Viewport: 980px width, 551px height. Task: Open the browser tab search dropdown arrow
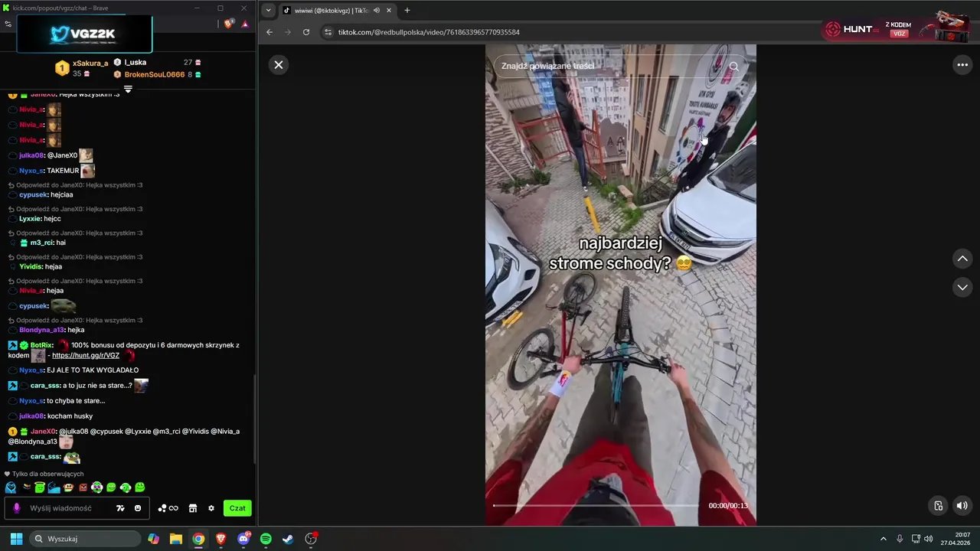point(268,10)
